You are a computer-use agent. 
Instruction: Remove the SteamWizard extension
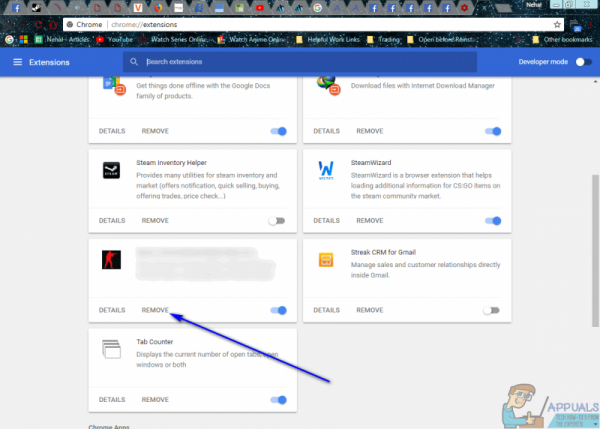point(370,220)
